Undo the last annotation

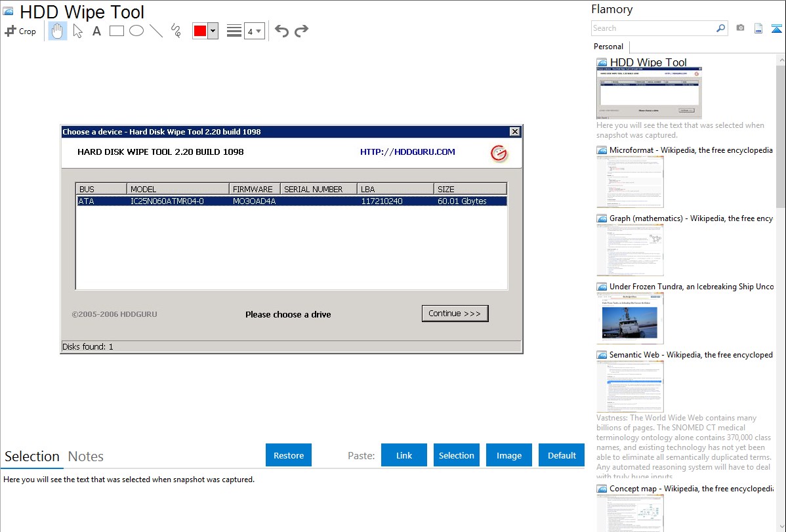281,31
